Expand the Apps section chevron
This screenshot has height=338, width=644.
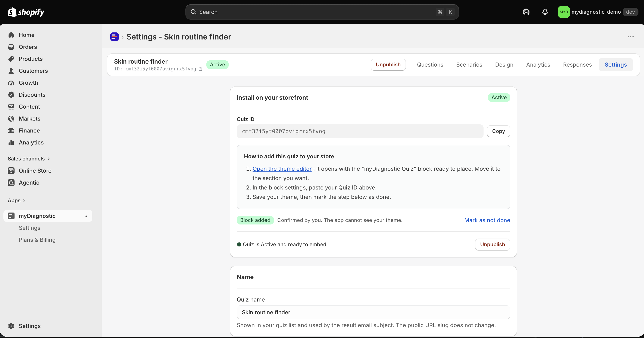pos(24,201)
